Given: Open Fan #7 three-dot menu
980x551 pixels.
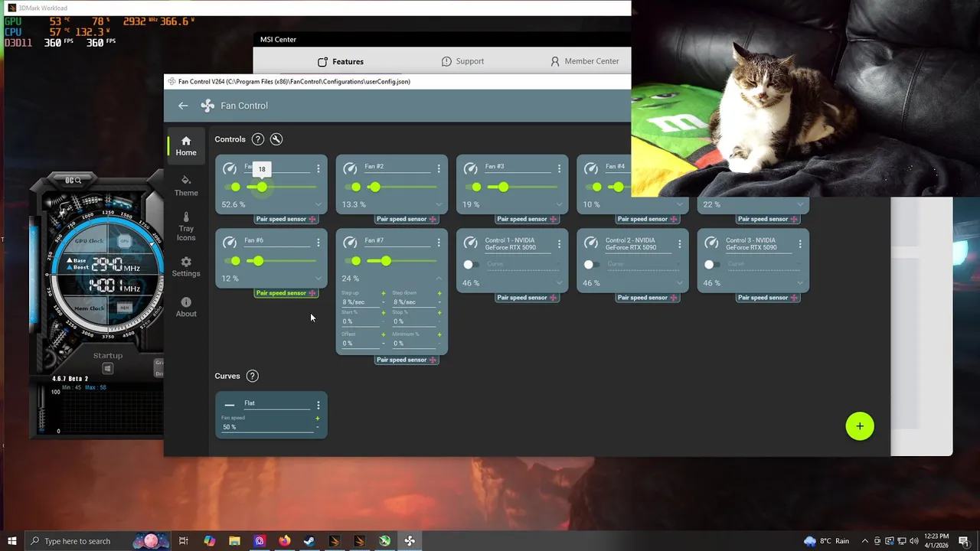Looking at the screenshot, I should pyautogui.click(x=439, y=243).
